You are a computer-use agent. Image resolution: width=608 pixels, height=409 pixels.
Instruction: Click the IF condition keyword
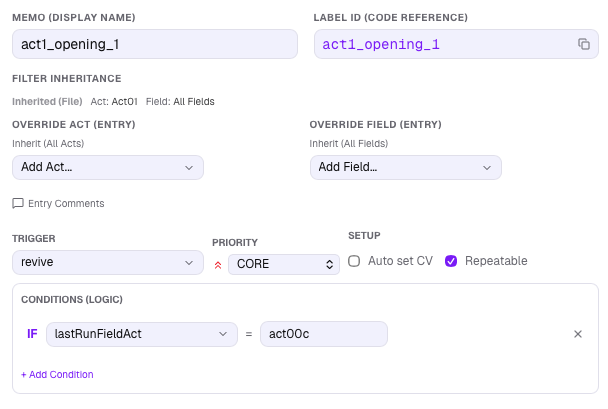[32, 334]
